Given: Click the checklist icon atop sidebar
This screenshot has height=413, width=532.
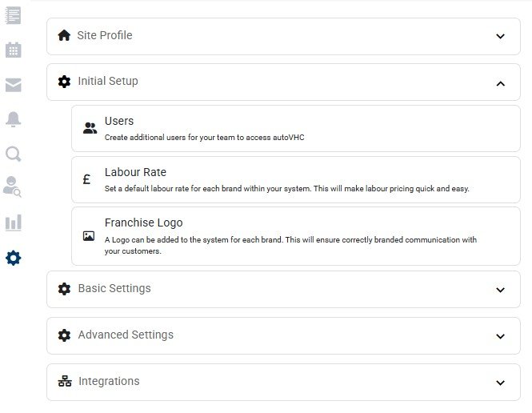Looking at the screenshot, I should (14, 15).
